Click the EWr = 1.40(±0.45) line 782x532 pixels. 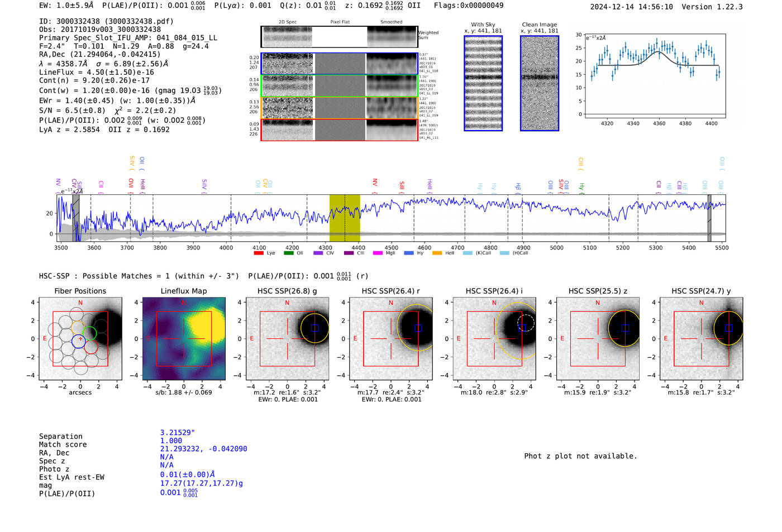117,100
